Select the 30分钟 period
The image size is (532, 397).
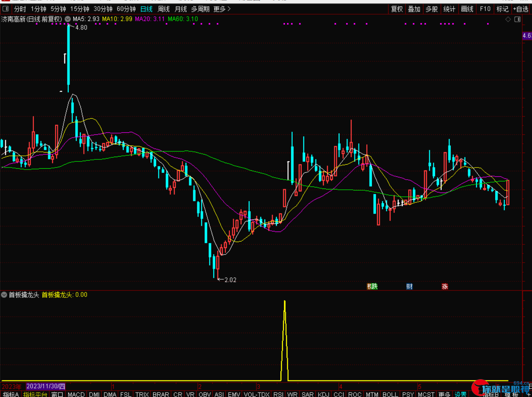tap(103, 9)
